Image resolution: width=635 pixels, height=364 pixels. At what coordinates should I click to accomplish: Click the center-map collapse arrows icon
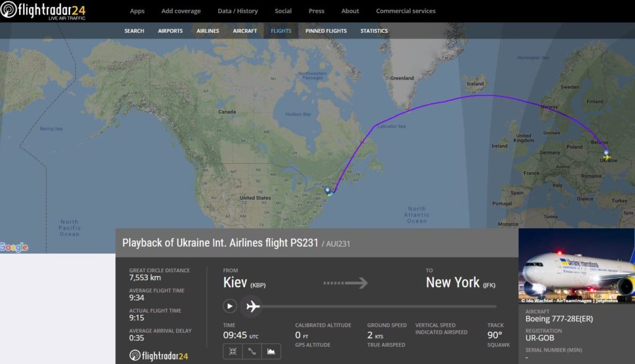click(233, 352)
